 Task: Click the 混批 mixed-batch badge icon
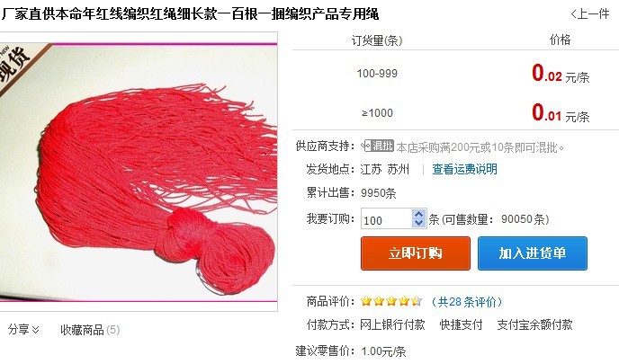378,146
